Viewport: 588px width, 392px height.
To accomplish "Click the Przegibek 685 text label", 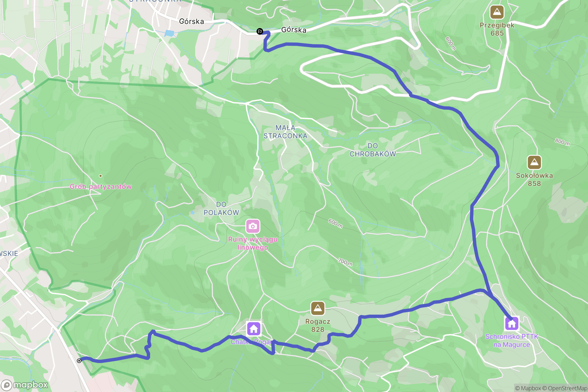I will [x=497, y=29].
